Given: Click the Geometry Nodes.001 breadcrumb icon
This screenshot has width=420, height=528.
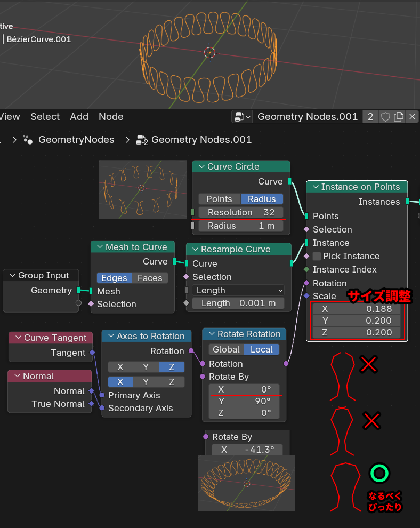Looking at the screenshot, I should point(142,140).
